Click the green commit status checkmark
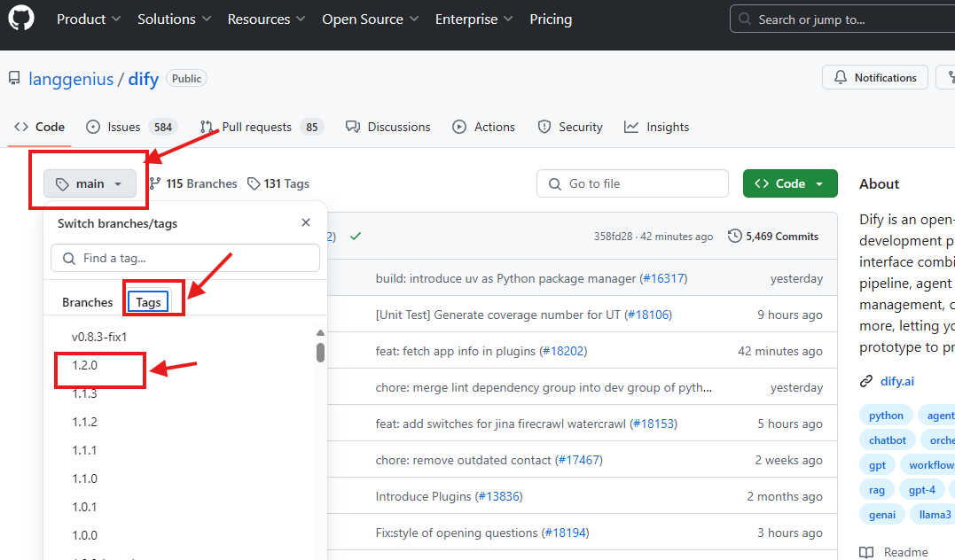Screen dimensions: 955x560 pyautogui.click(x=356, y=237)
